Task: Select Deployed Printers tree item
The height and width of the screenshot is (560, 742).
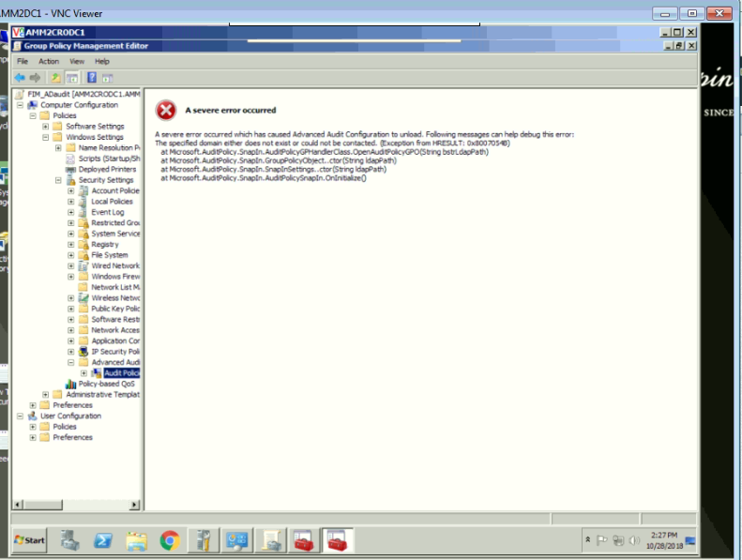Action: [108, 169]
